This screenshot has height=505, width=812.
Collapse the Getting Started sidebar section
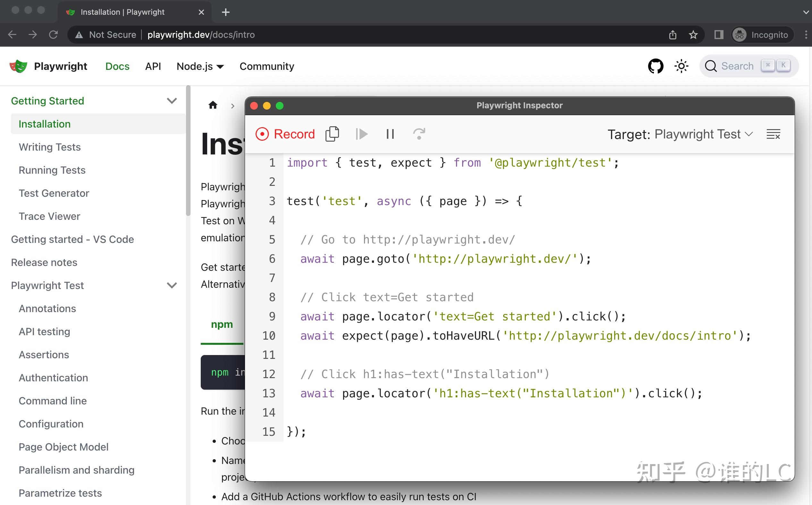pos(172,101)
